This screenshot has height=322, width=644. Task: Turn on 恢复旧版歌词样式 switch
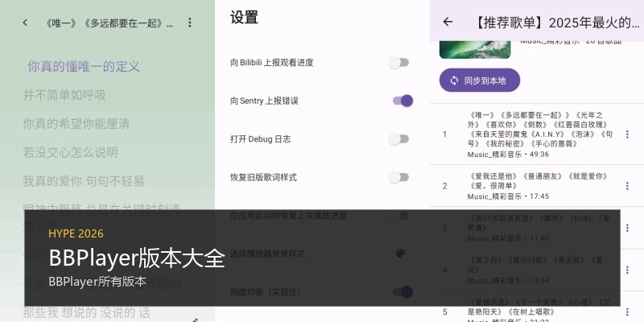tap(399, 177)
